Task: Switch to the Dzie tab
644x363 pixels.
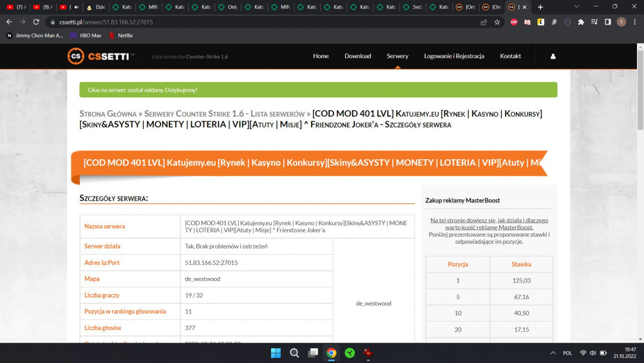Action: (95, 7)
